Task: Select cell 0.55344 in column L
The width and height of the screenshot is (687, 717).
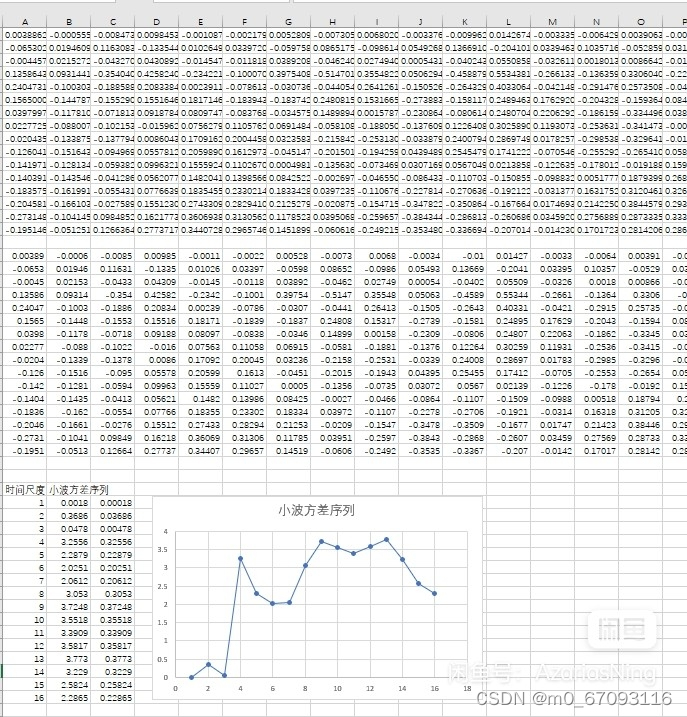Action: (x=508, y=295)
